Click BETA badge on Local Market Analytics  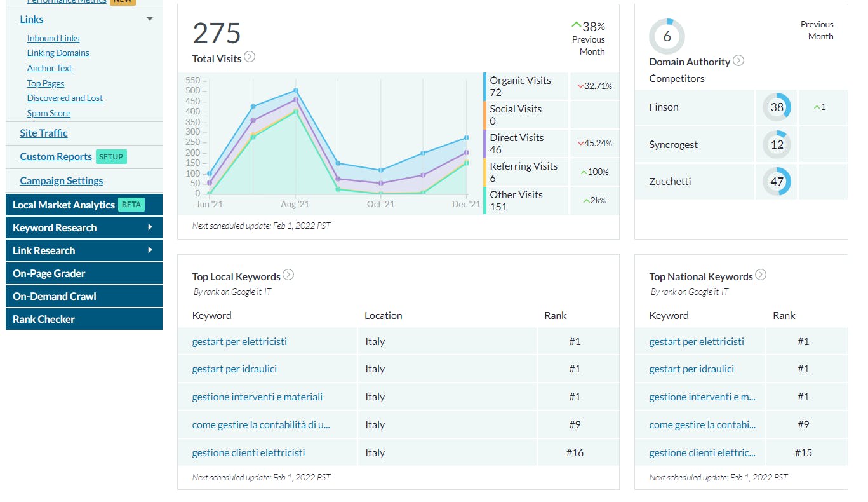[131, 205]
